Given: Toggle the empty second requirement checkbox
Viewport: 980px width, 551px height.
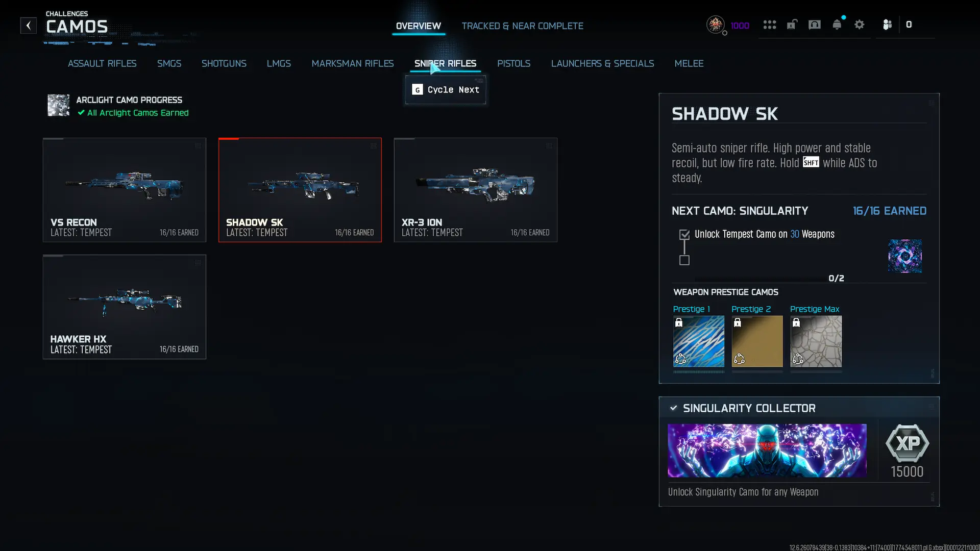Looking at the screenshot, I should click(684, 260).
